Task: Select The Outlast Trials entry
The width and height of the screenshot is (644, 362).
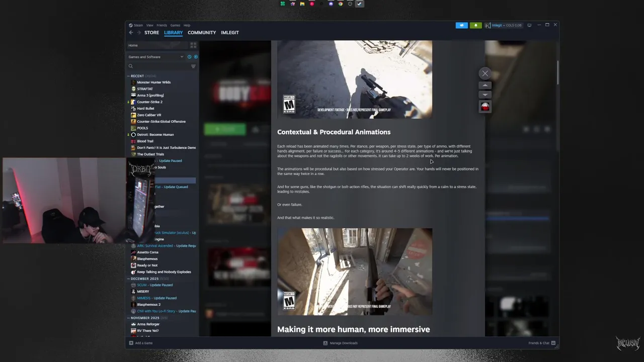Action: [x=150, y=154]
